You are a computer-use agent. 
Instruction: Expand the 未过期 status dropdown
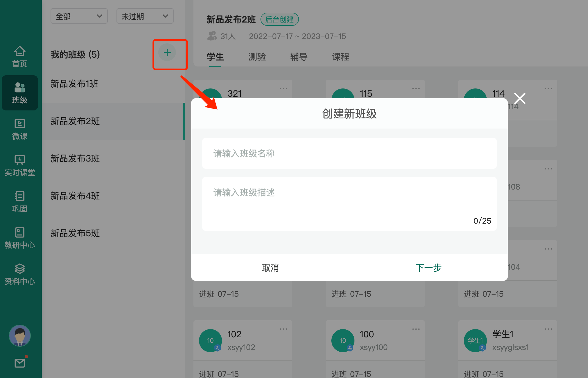[145, 16]
